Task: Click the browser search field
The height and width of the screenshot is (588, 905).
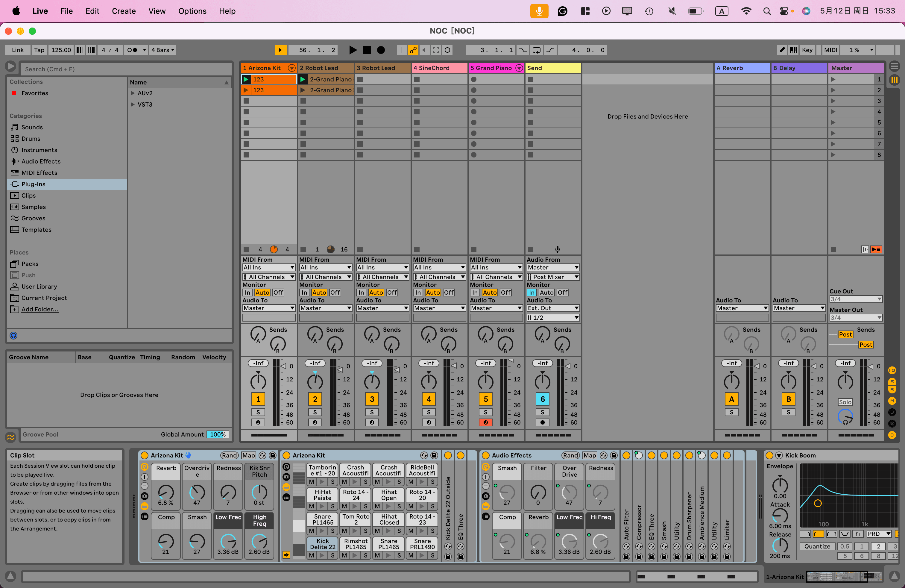Action: pos(125,69)
